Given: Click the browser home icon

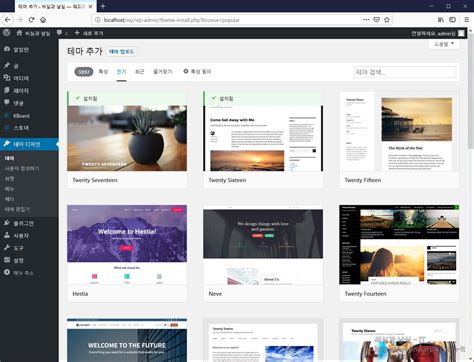Looking at the screenshot, I should point(43,20).
